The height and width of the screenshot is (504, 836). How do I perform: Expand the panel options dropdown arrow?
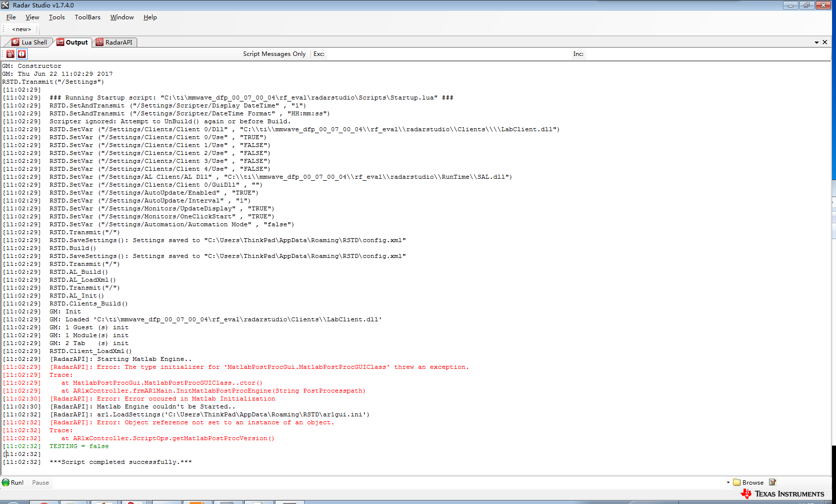click(x=817, y=43)
